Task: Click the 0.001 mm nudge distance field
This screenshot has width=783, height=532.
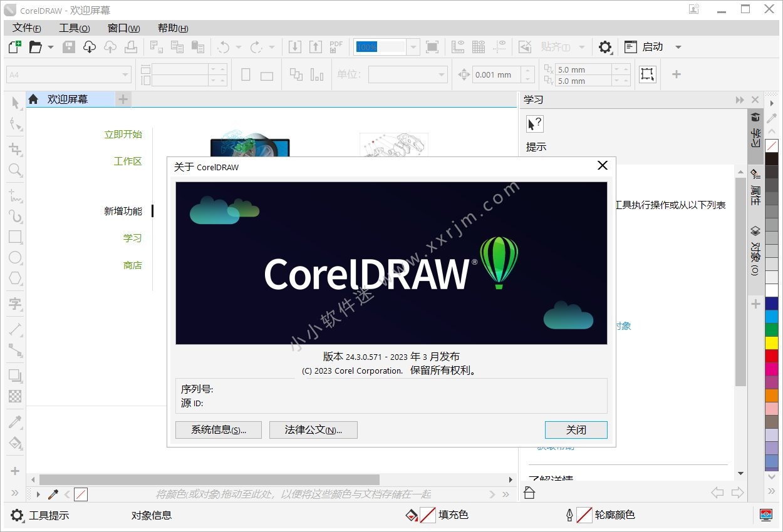Action: click(497, 74)
